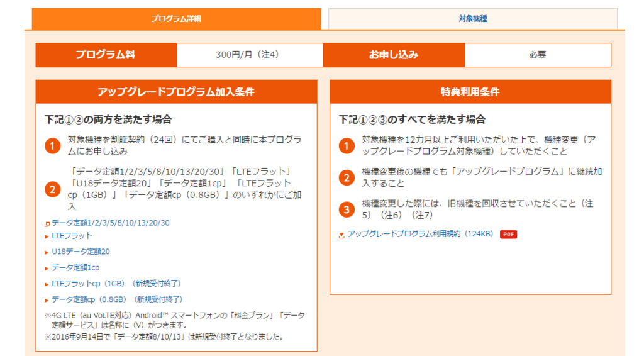Switch to the プログラム詳細 tab
Image resolution: width=644 pixels, height=356 pixels.
click(176, 18)
